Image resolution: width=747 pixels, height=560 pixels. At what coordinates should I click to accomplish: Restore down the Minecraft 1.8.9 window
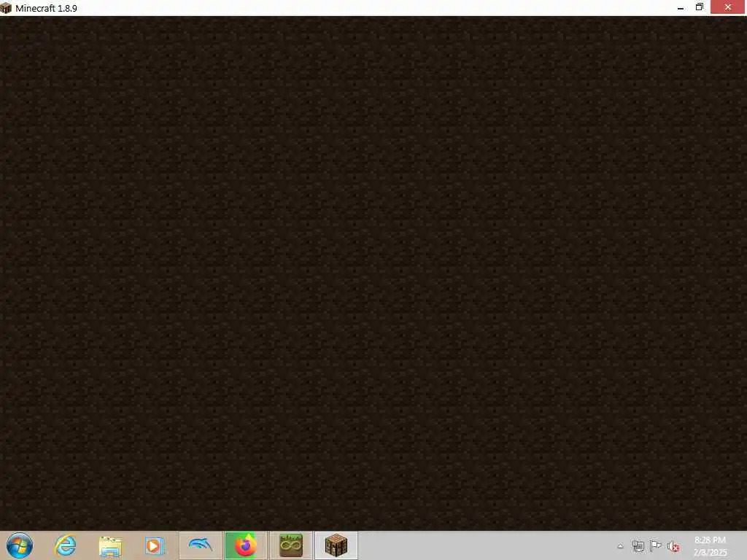pyautogui.click(x=700, y=7)
